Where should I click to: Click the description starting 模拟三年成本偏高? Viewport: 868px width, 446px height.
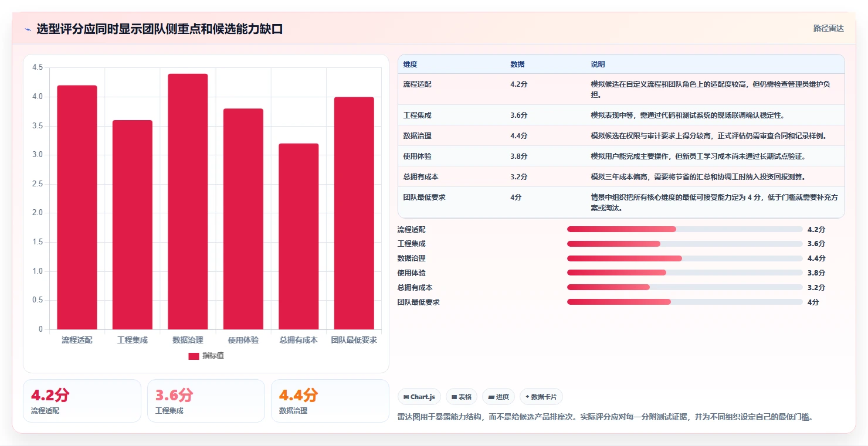(x=698, y=177)
